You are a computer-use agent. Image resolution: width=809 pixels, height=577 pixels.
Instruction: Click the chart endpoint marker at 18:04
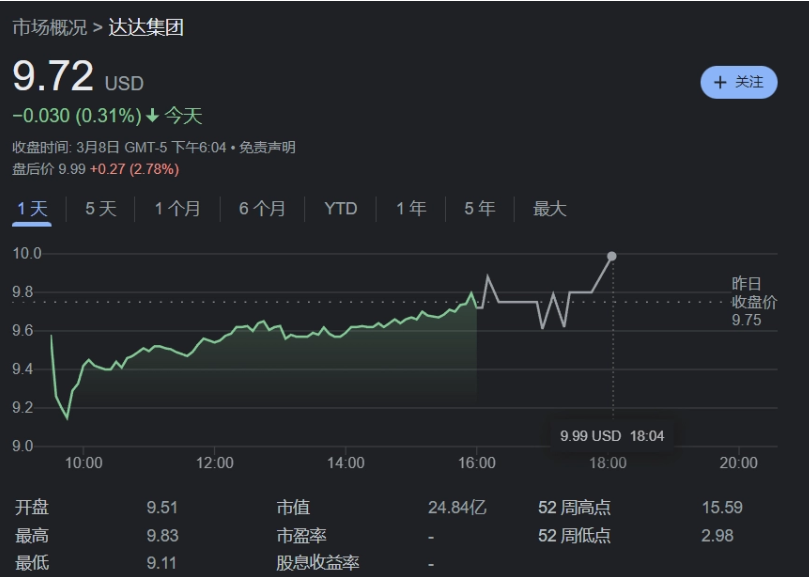pyautogui.click(x=612, y=256)
